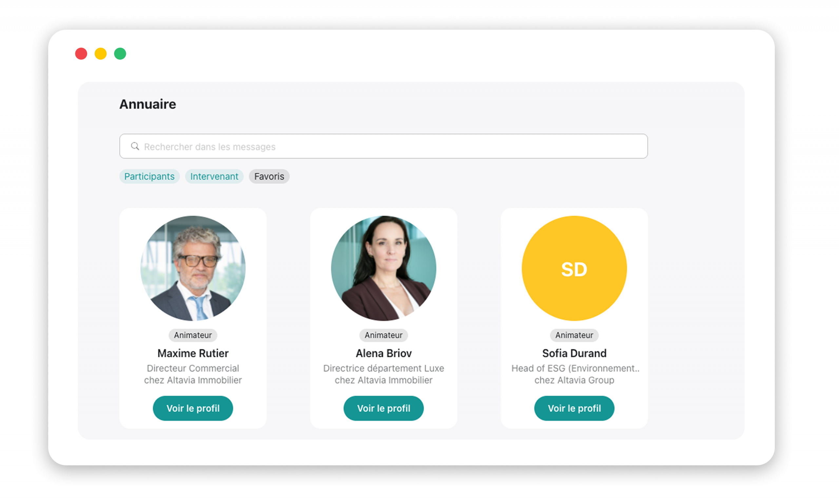839x504 pixels.
Task: Click the yellow SD avatar circle
Action: 574,268
